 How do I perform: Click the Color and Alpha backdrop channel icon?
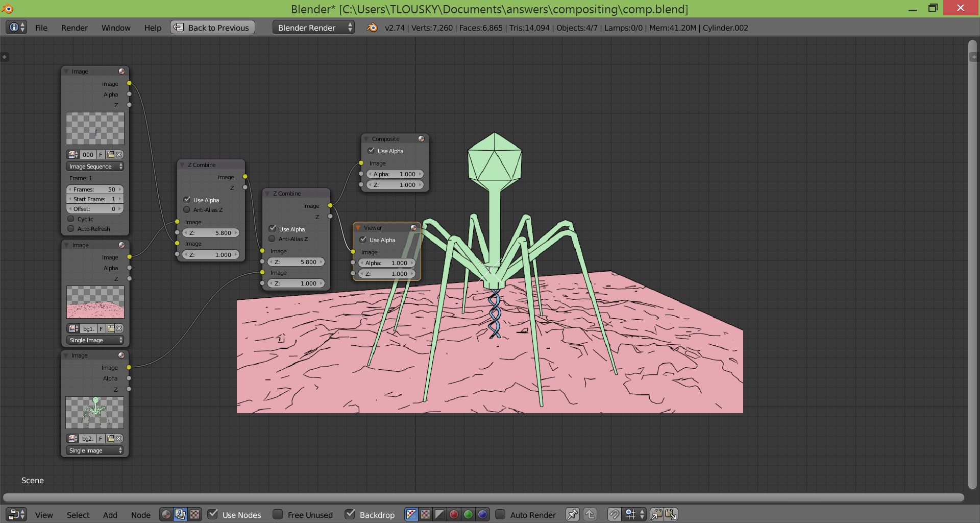(411, 514)
